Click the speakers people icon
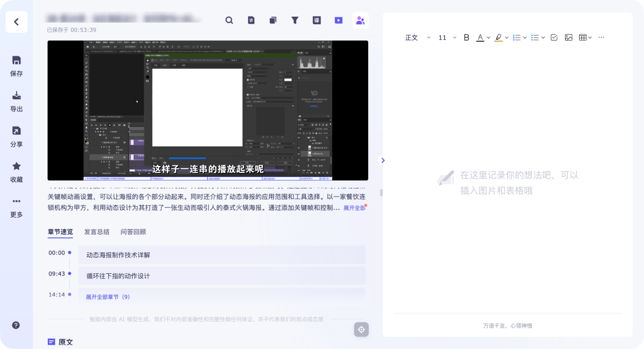This screenshot has width=644, height=349. pos(360,20)
